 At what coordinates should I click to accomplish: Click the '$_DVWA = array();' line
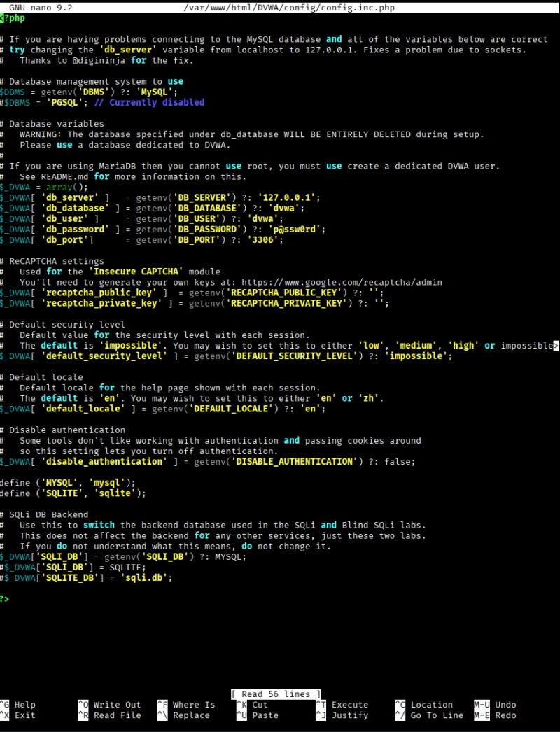[44, 188]
